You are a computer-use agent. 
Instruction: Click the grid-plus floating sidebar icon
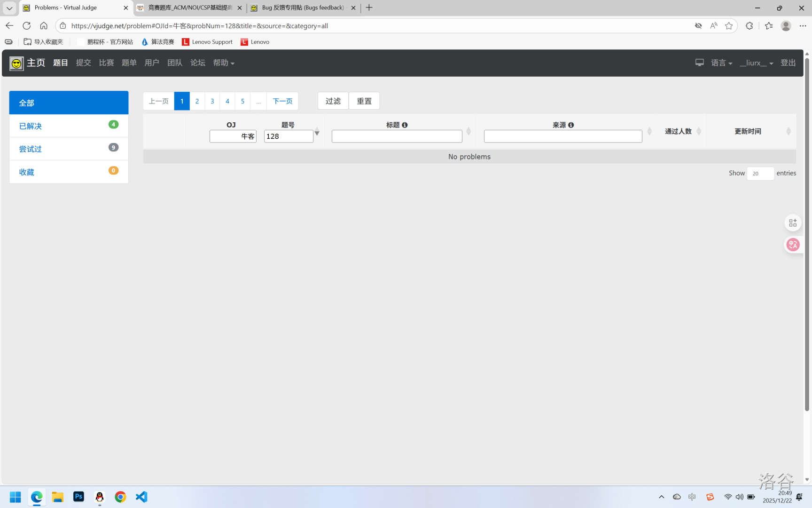[793, 223]
